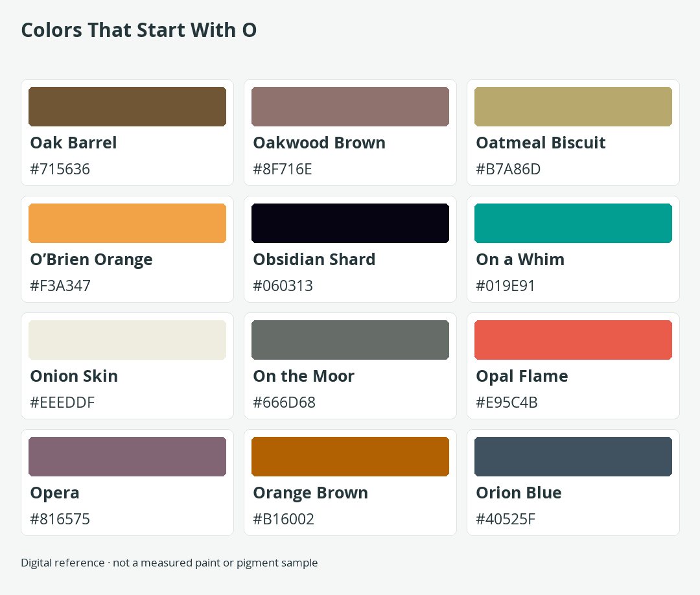Click the On the Moor name label
The width and height of the screenshot is (700, 595).
pyautogui.click(x=303, y=377)
